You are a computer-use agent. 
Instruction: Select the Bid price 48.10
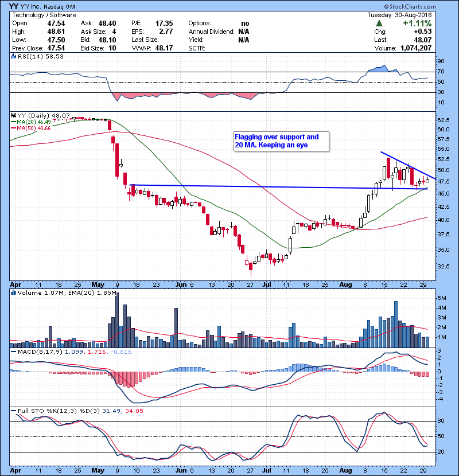[107, 40]
